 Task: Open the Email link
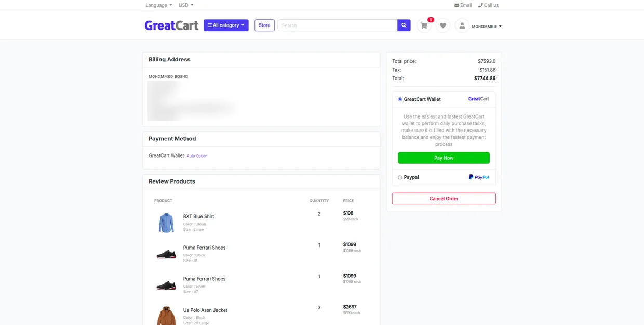[x=463, y=5]
